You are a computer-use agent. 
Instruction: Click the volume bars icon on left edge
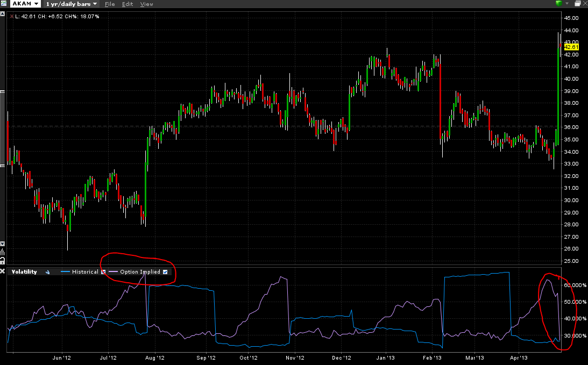pyautogui.click(x=2, y=252)
